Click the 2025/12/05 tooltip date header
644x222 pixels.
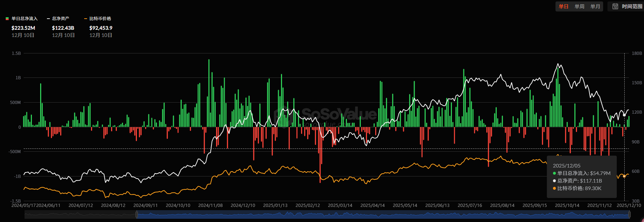coord(567,166)
